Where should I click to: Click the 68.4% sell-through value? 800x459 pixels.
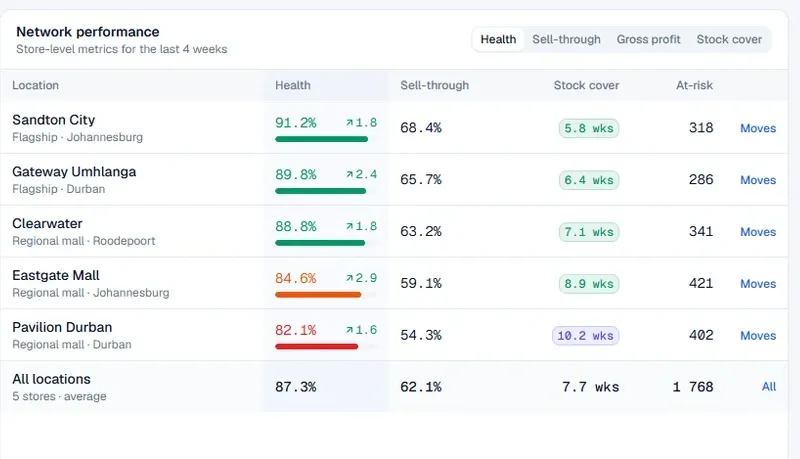(420, 128)
